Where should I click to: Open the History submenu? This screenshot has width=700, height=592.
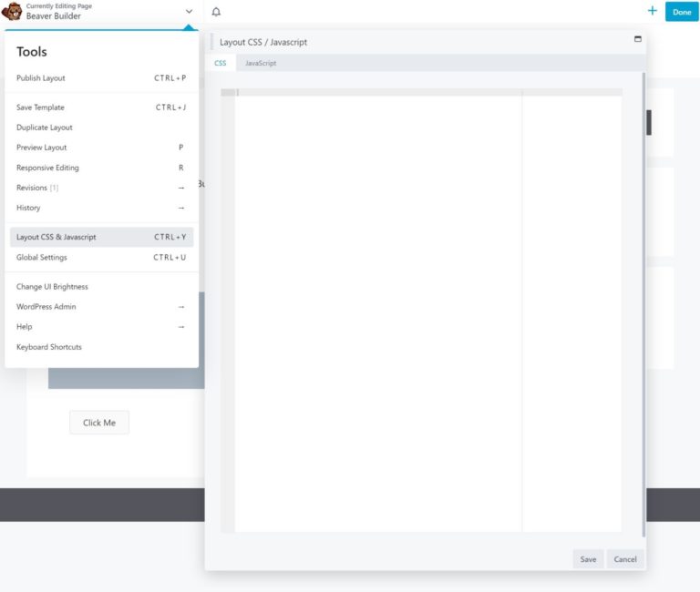click(101, 208)
